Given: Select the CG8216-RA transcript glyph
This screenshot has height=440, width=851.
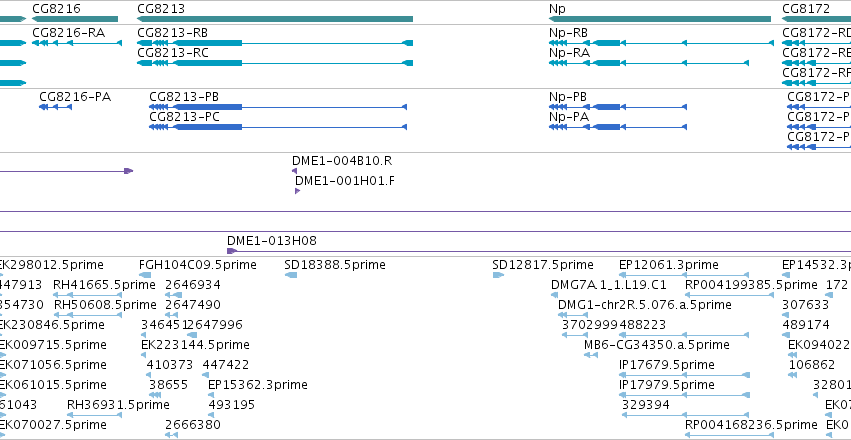Looking at the screenshot, I should (77, 43).
